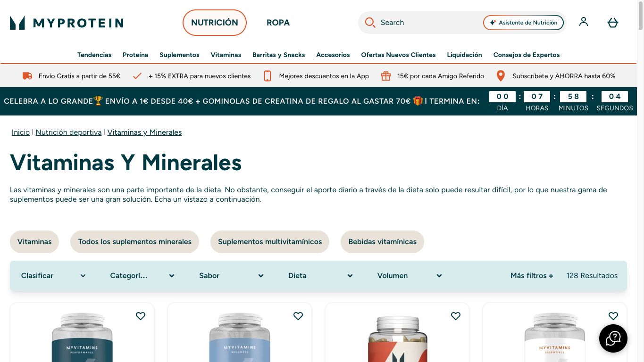This screenshot has height=362, width=644.
Task: Select the Bebidas vitamínicas pill
Action: [383, 242]
